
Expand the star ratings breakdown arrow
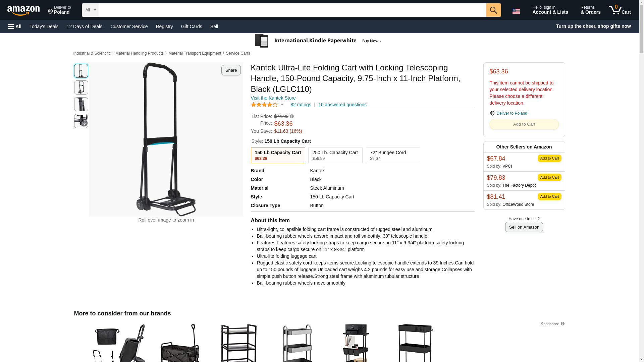[282, 105]
